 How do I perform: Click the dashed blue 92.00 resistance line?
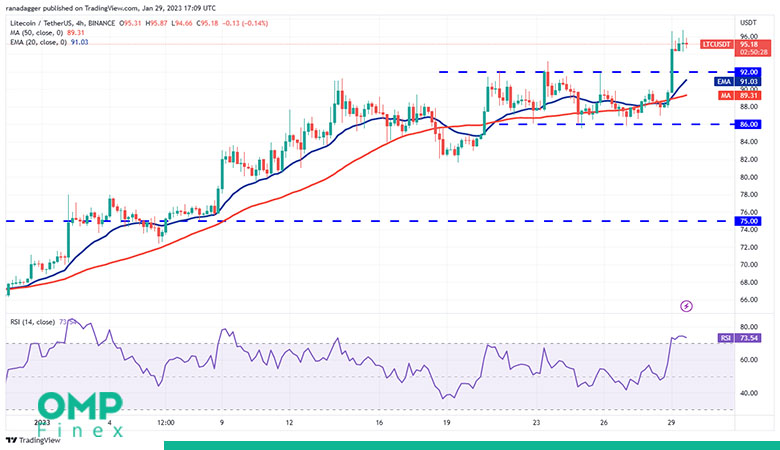586,72
